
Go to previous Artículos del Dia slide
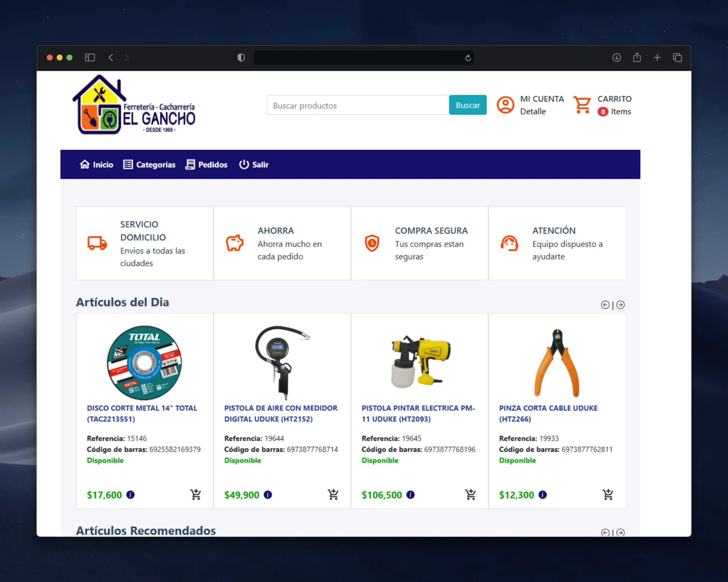click(x=605, y=305)
